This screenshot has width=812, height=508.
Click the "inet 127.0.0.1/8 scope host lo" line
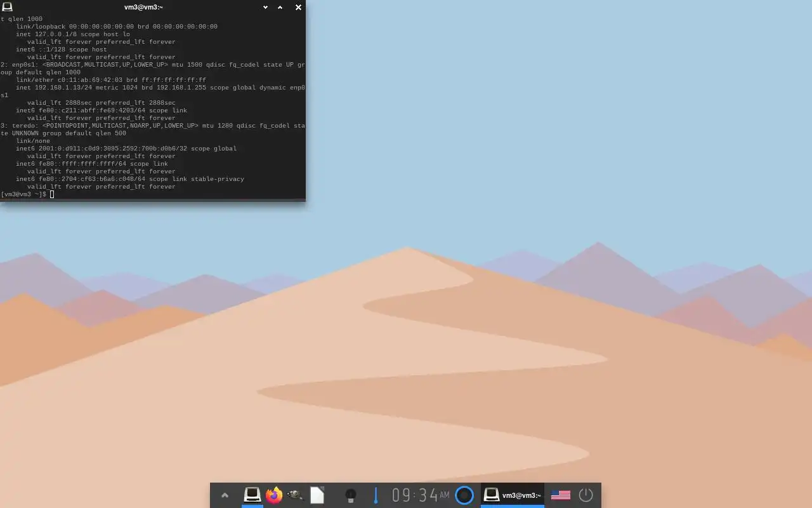(73, 34)
